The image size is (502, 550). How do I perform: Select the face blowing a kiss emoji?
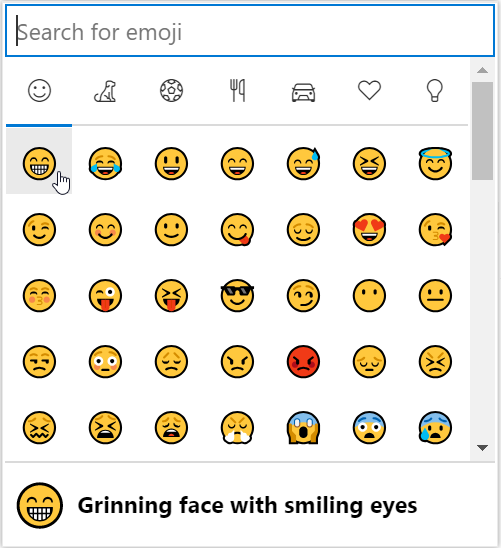tap(435, 229)
